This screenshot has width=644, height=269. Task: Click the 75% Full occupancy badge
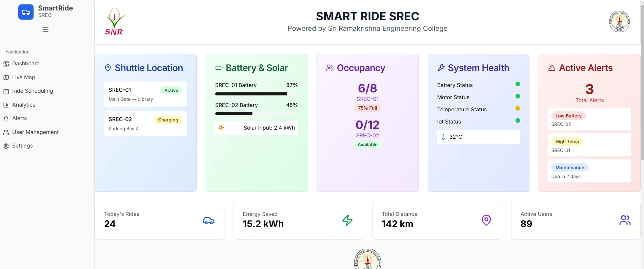pos(367,108)
